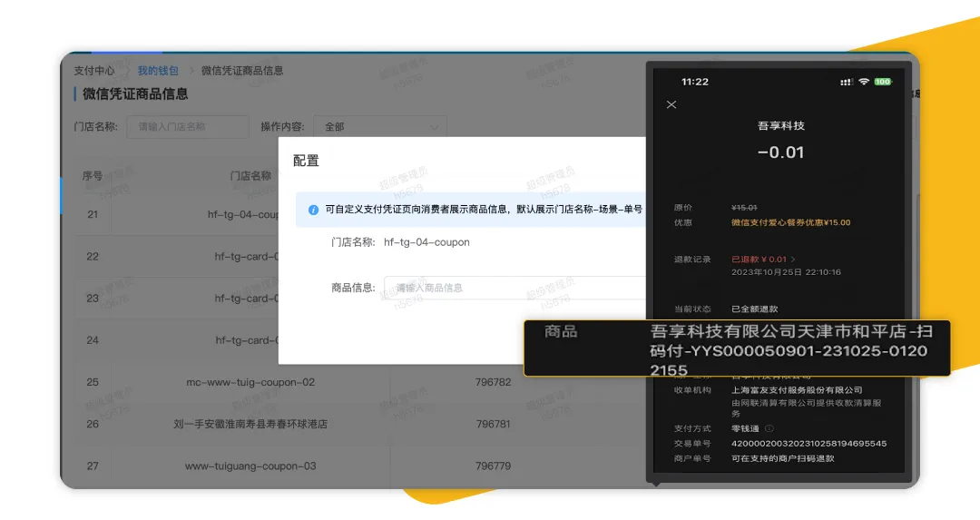Click phone battery indicator showing 100
Screen dimensions: 980x520
pos(883,82)
